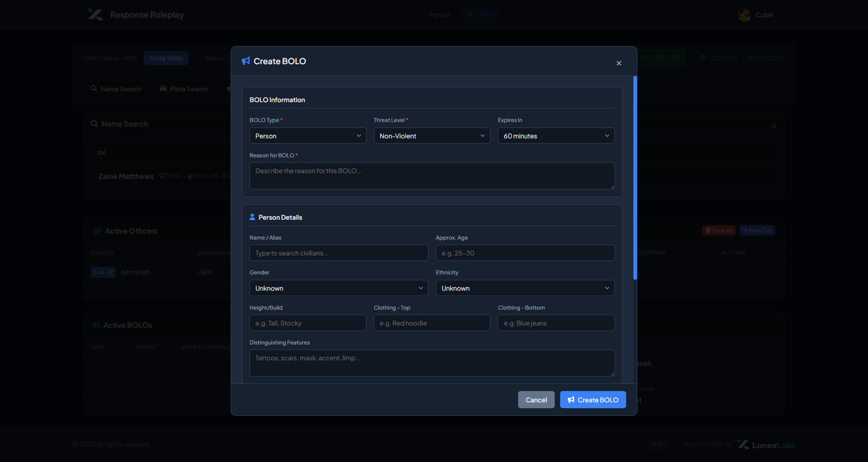Open the Plate Search tab in background
Image resolution: width=868 pixels, height=462 pixels.
point(184,89)
